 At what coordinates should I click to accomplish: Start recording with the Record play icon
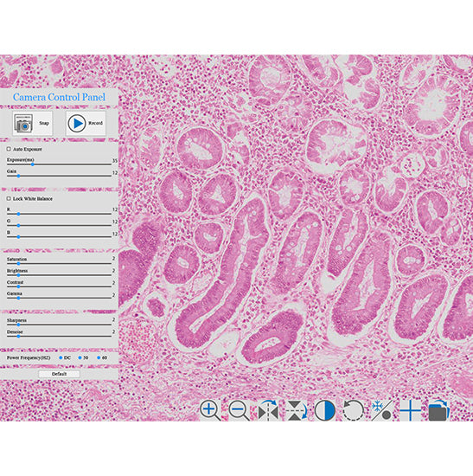point(77,123)
